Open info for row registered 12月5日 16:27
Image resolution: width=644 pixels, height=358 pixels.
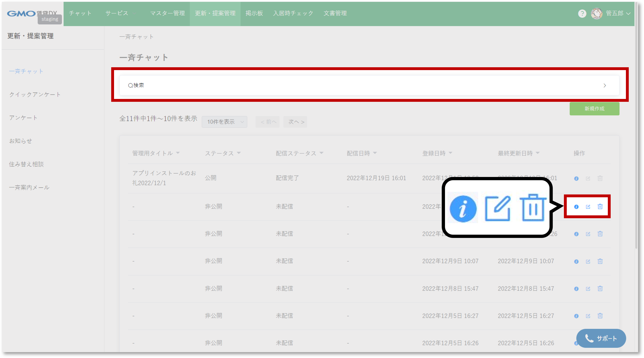tap(576, 316)
